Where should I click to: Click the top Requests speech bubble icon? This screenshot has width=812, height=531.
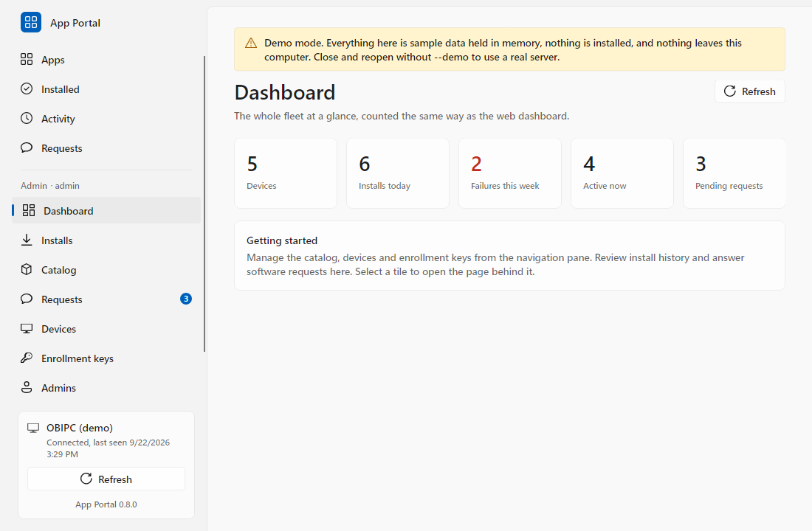pyautogui.click(x=27, y=147)
